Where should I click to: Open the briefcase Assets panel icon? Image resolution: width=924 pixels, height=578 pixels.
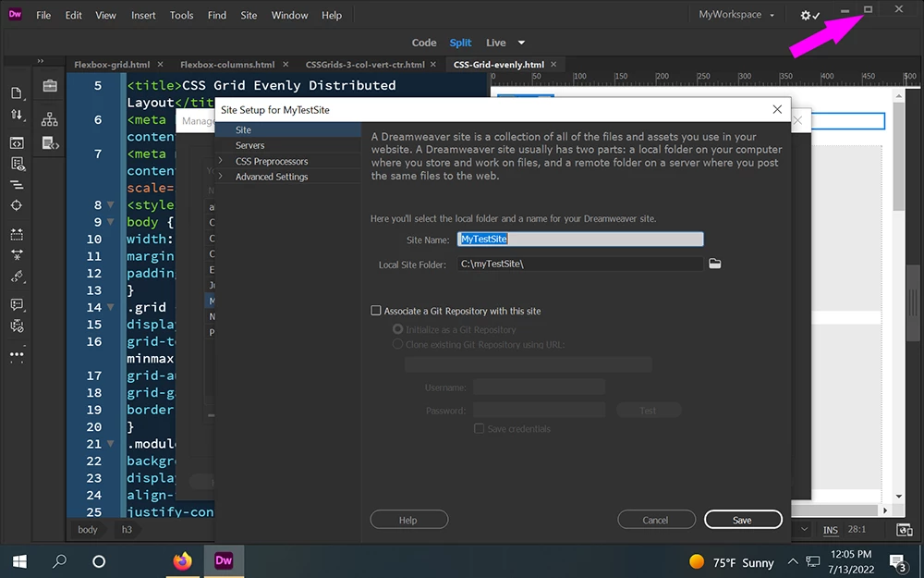pyautogui.click(x=50, y=85)
